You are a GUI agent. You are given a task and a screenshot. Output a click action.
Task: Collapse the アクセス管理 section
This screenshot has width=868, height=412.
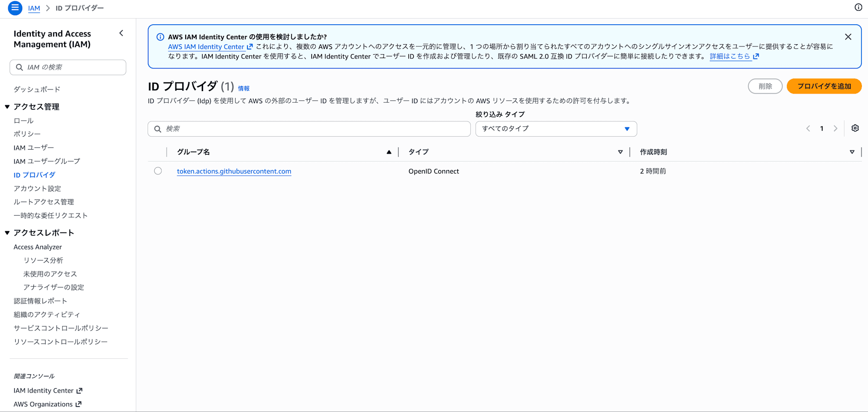click(x=7, y=107)
